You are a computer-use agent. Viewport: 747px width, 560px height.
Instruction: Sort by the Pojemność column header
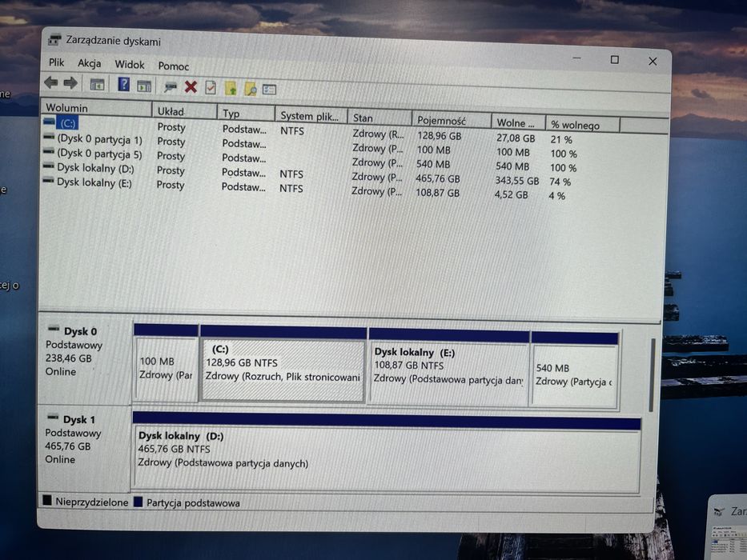451,121
